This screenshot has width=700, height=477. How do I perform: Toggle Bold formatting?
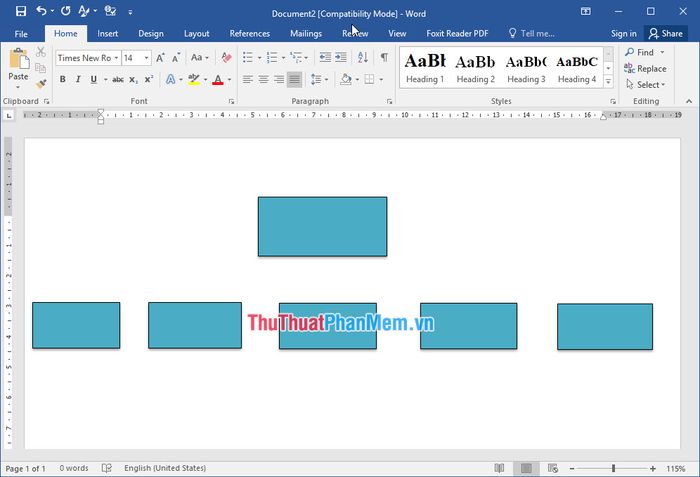click(63, 79)
